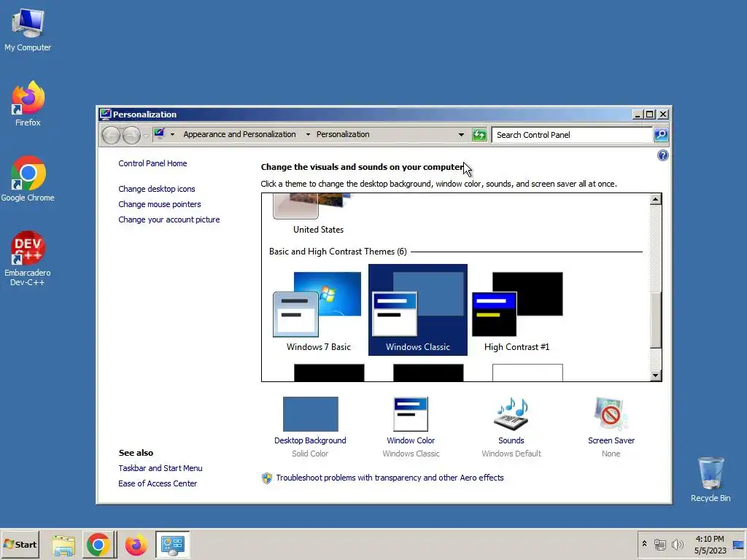
Task: Launch Firefox from the taskbar
Action: pos(136,545)
